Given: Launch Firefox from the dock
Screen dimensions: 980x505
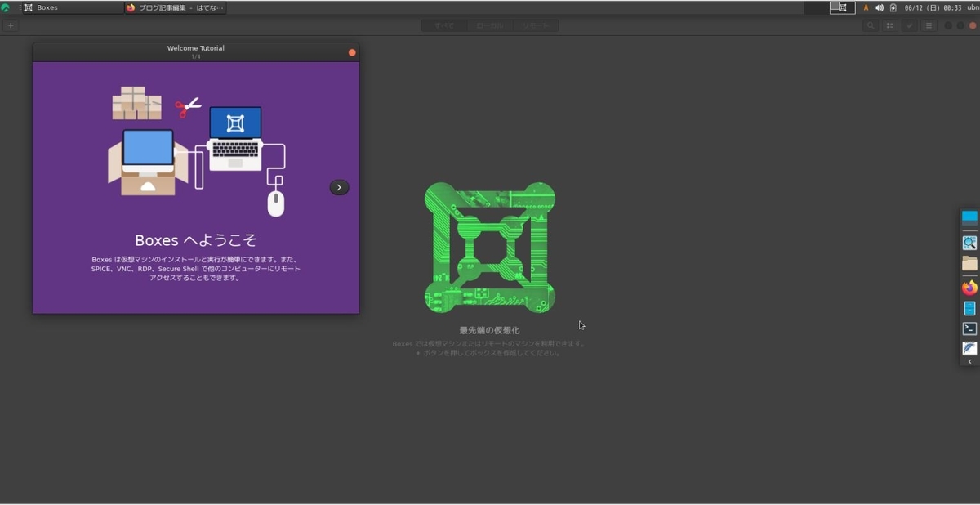Looking at the screenshot, I should pos(969,288).
